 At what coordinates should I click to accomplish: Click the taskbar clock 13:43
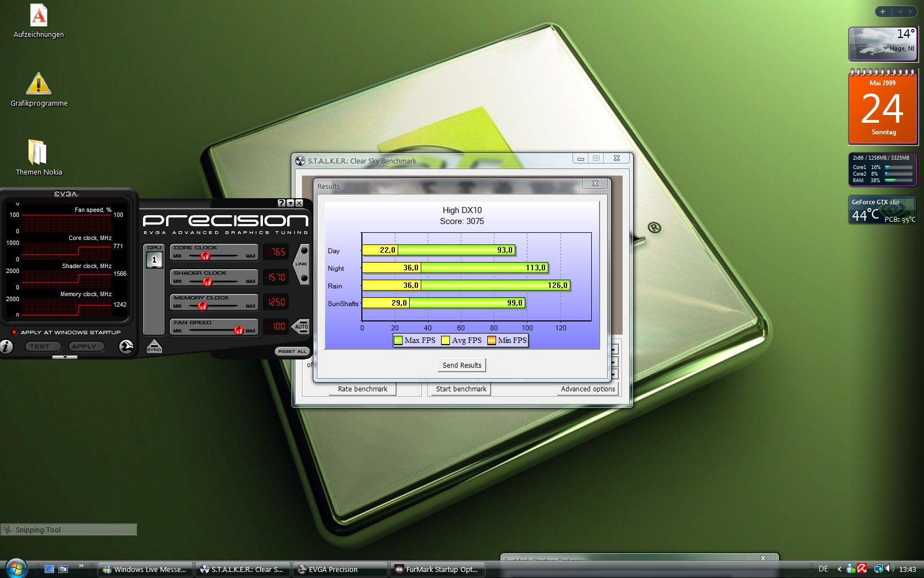(908, 569)
